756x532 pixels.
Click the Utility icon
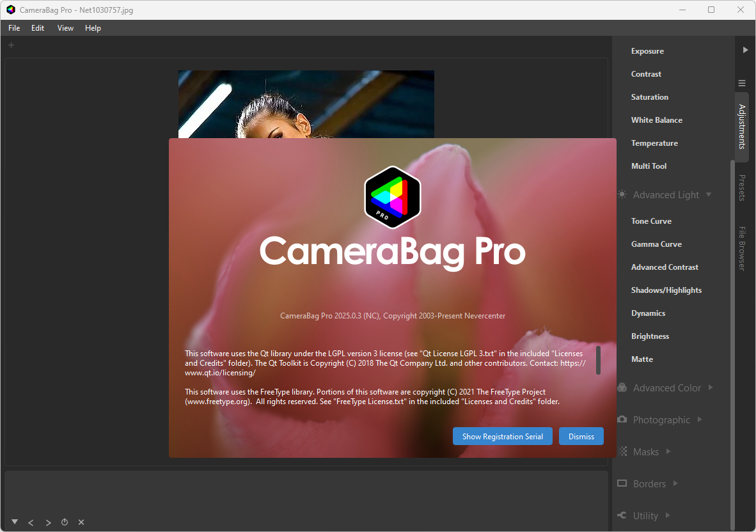622,515
